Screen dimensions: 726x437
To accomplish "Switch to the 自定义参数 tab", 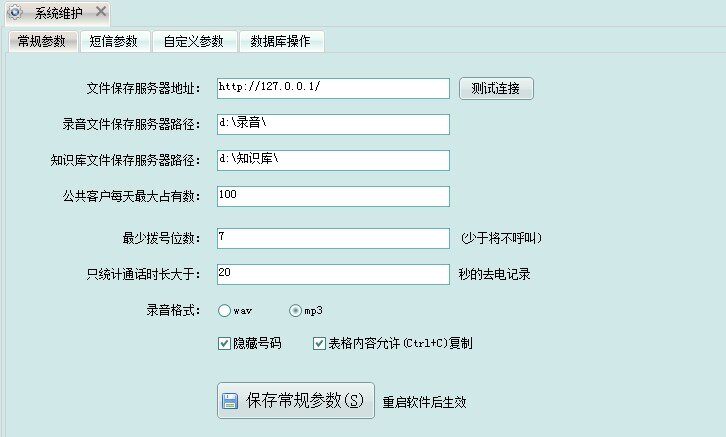I will (x=194, y=41).
